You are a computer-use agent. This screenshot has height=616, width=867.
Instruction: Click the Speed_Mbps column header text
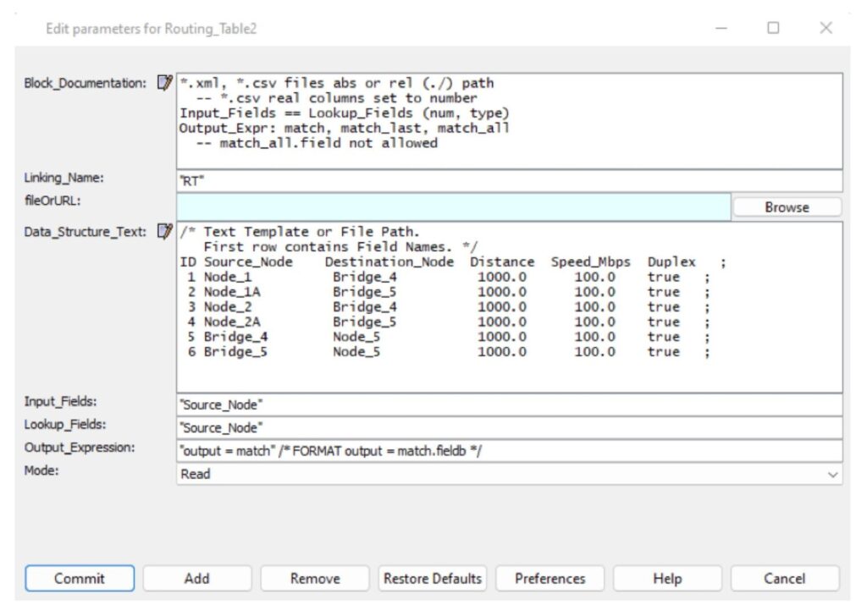point(590,261)
